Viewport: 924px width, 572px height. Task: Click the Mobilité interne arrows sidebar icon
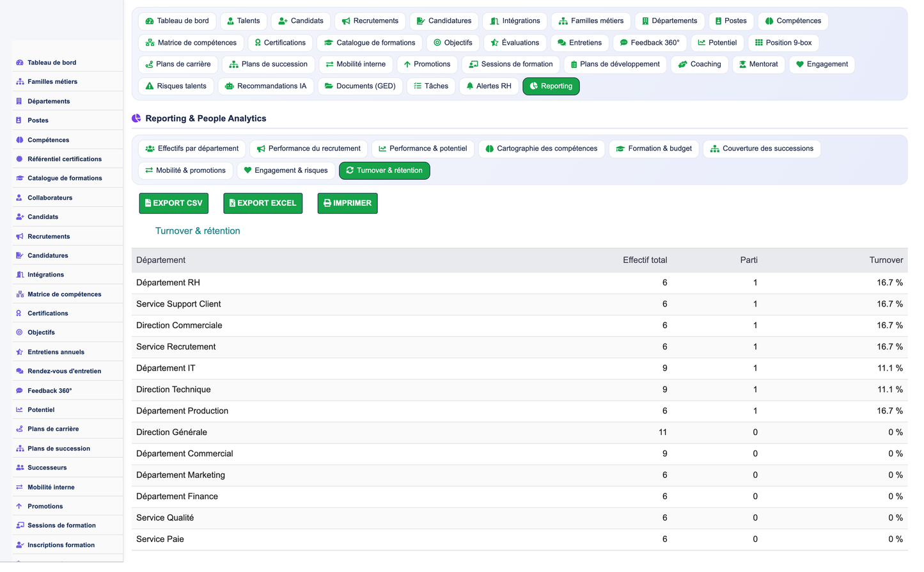tap(20, 488)
